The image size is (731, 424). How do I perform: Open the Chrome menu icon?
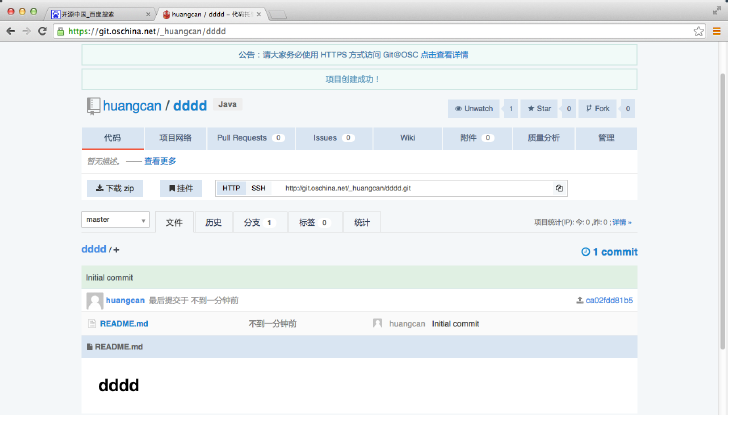(x=716, y=31)
